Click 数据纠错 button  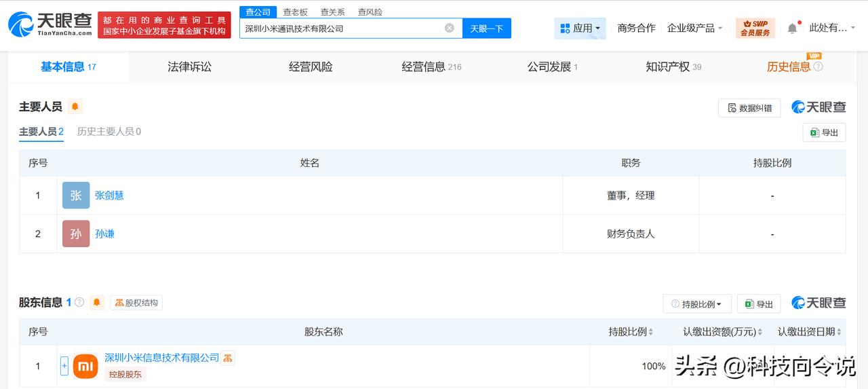pyautogui.click(x=749, y=108)
